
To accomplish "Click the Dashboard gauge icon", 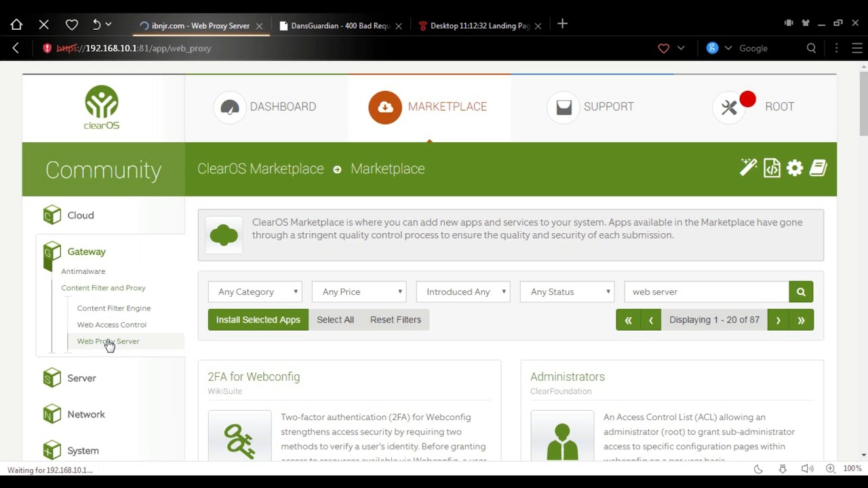I will 230,107.
